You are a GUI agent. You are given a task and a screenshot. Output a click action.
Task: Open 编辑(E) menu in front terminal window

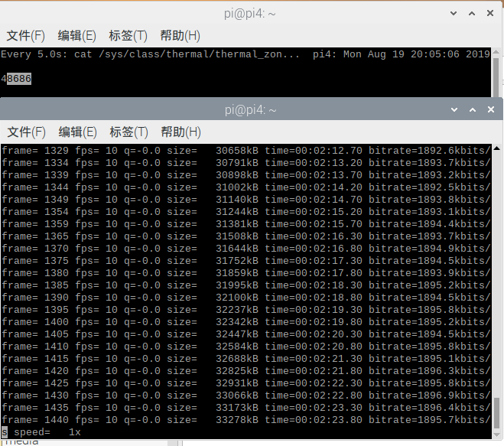(77, 132)
